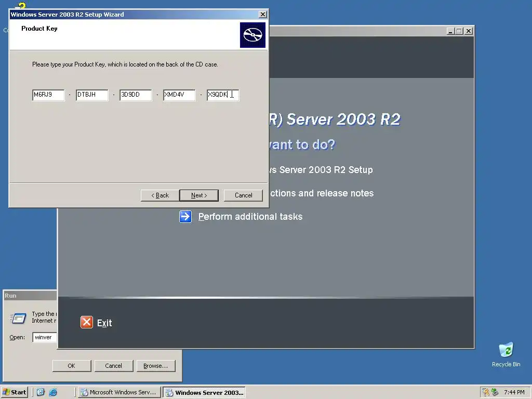Click the Run dialog program icon
Screen dimensions: 532x399
(x=18, y=318)
